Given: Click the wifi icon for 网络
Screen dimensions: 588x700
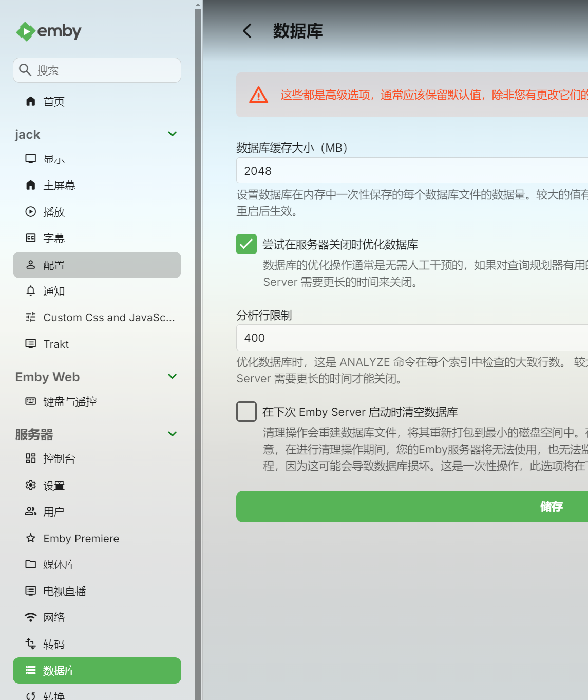Looking at the screenshot, I should click(31, 617).
